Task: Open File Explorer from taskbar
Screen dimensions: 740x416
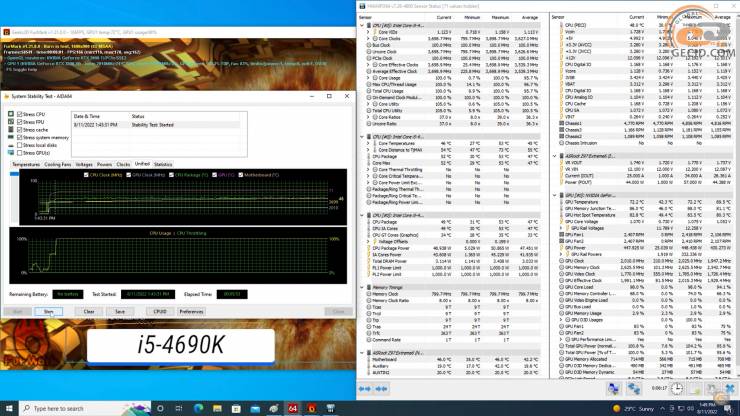Action: (217, 408)
